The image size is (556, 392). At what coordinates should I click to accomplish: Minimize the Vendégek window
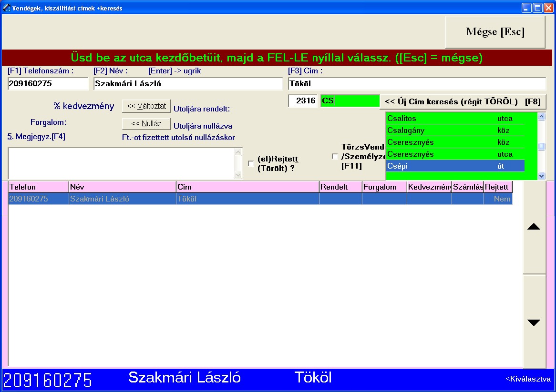(x=526, y=8)
